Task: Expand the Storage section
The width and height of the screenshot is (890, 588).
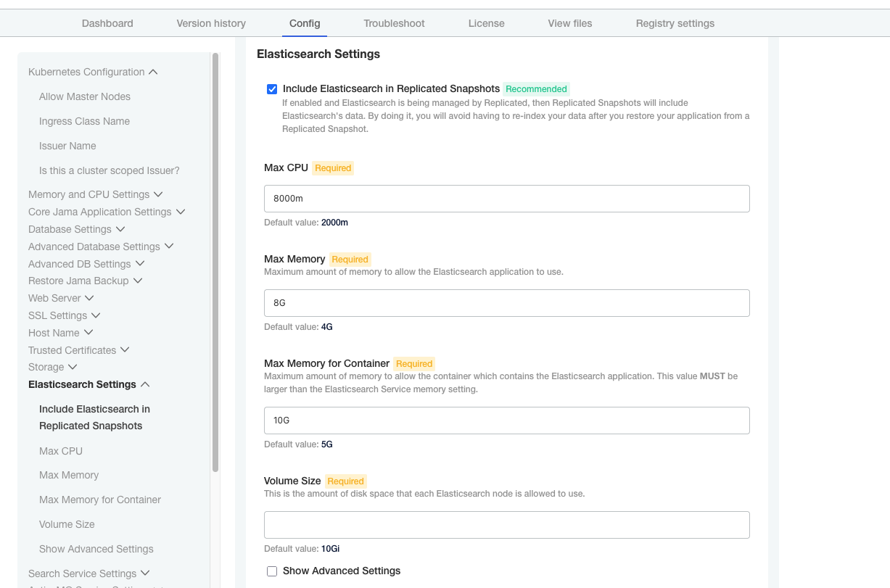Action: point(52,368)
